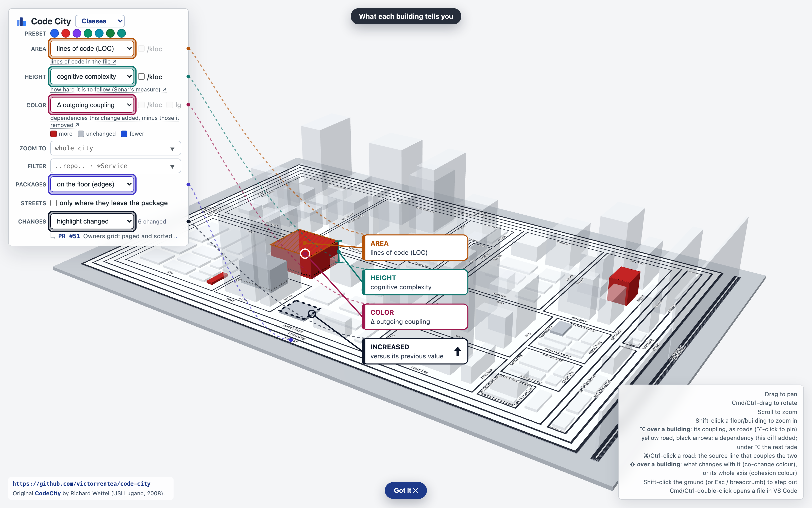This screenshot has height=508, width=812.
Task: Open 'lines of code in the file' link
Action: pos(83,61)
